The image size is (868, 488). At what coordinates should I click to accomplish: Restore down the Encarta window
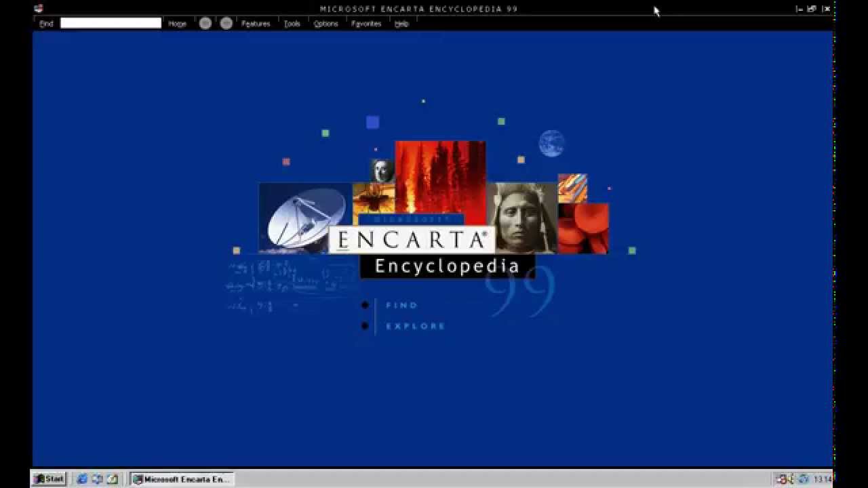pos(812,9)
